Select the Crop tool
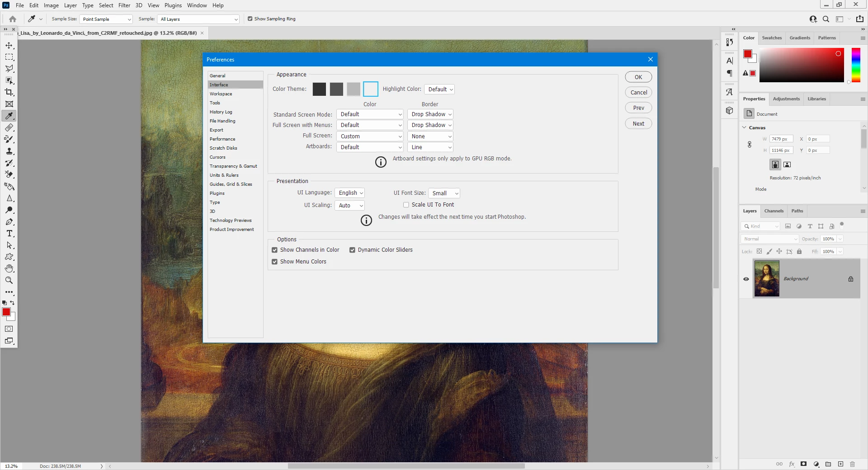Viewport: 868px width, 470px height. click(x=9, y=92)
